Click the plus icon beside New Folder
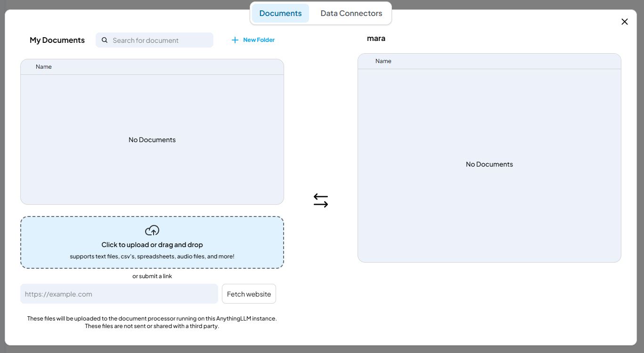The height and width of the screenshot is (353, 644). point(235,40)
